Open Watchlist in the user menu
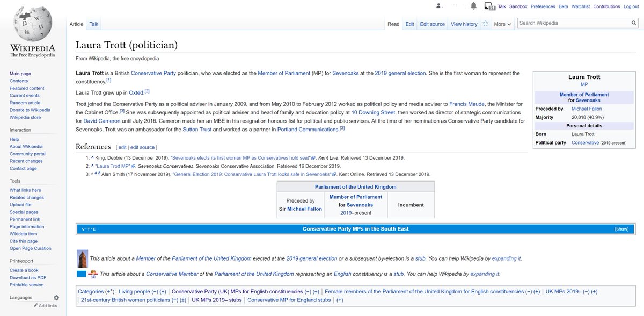 (581, 6)
